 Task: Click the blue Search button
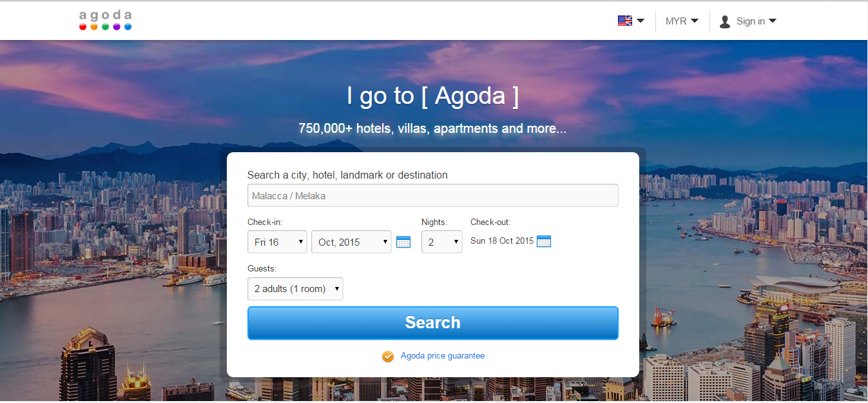click(432, 322)
